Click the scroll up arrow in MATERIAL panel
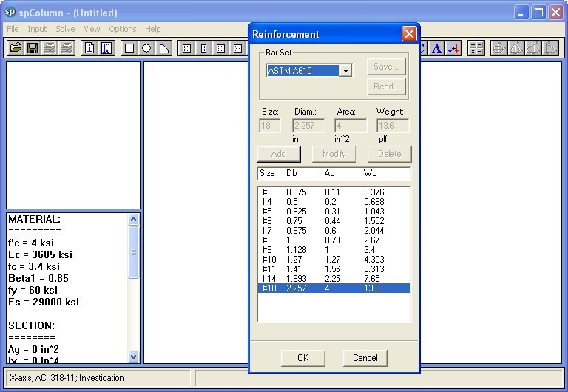 133,219
